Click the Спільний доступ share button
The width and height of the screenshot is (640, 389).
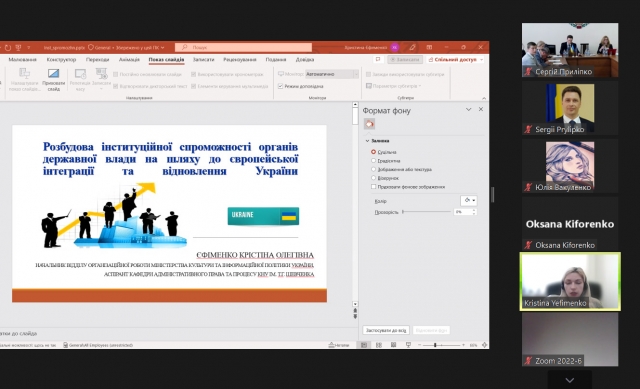pos(455,60)
